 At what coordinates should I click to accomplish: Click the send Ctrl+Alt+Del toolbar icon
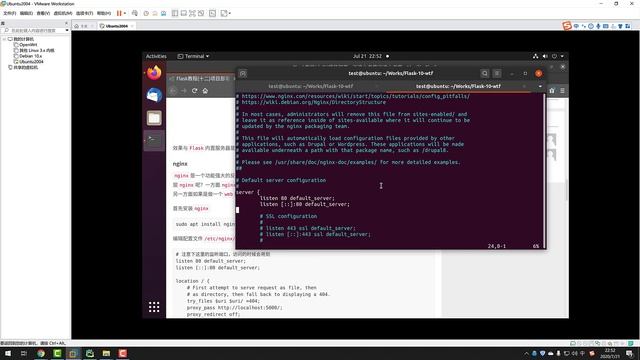coord(135,13)
